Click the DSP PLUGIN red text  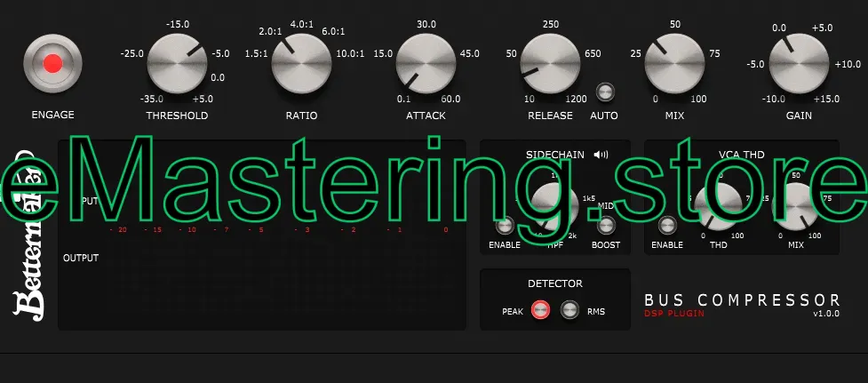(x=673, y=314)
